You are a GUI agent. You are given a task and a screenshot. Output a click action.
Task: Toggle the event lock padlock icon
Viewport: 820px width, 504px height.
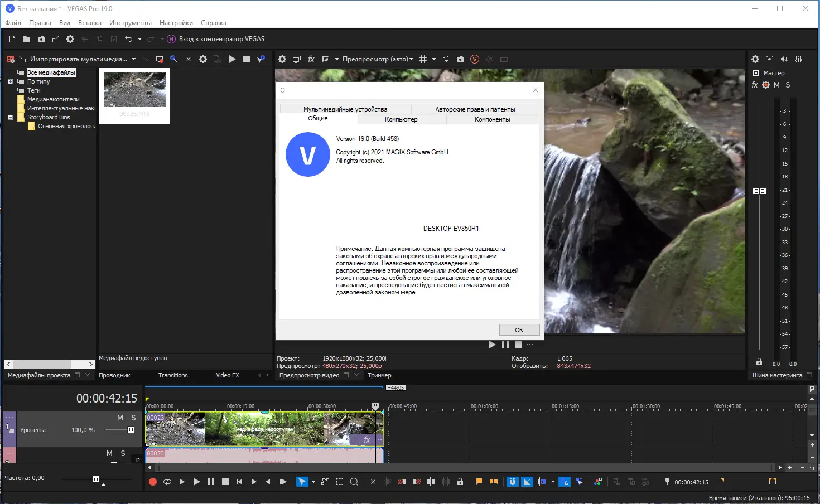pyautogui.click(x=460, y=482)
